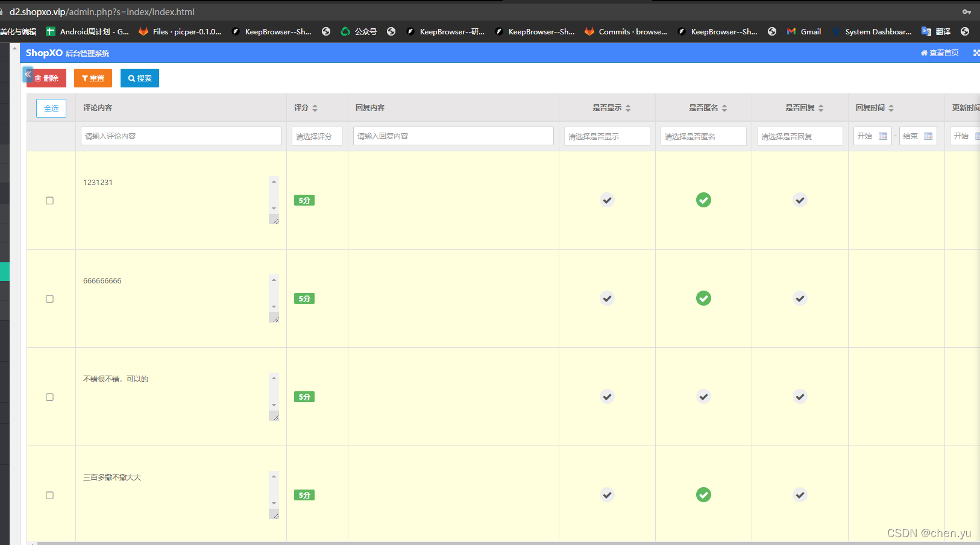Sort by 回复时间 column arrows
This screenshot has height=545, width=980.
891,108
